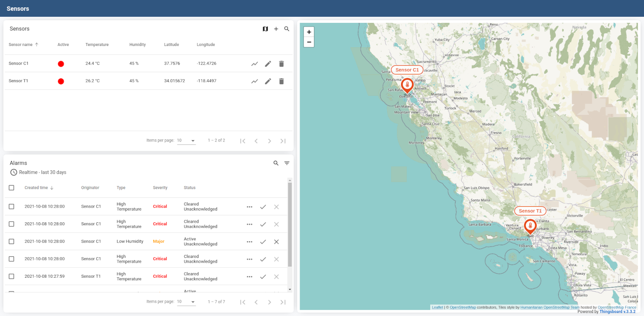The width and height of the screenshot is (644, 316).
Task: Acknowledge the Low Humidity alarm checkmark
Action: [x=263, y=242]
